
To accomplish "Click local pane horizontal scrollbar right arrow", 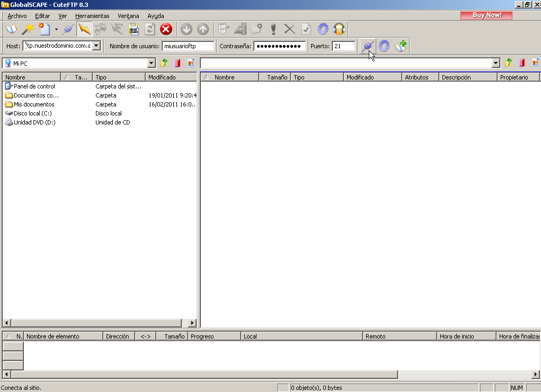I will [x=192, y=323].
